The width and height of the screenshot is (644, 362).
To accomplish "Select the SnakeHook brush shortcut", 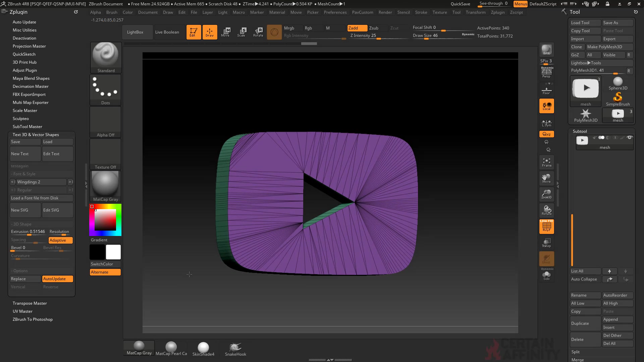I will pyautogui.click(x=235, y=349).
